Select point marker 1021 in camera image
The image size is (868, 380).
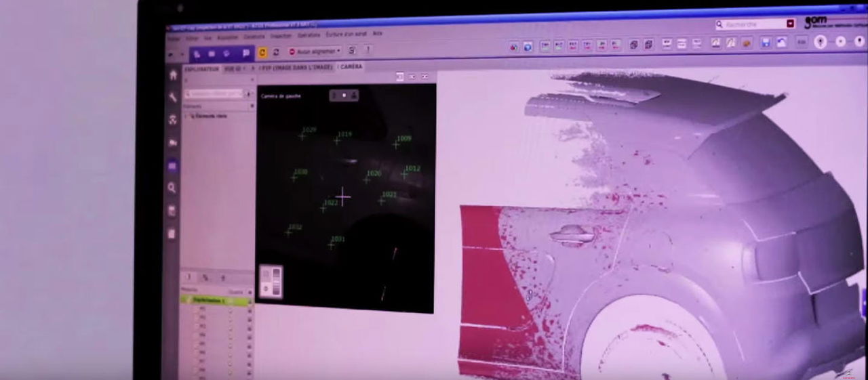tap(382, 200)
